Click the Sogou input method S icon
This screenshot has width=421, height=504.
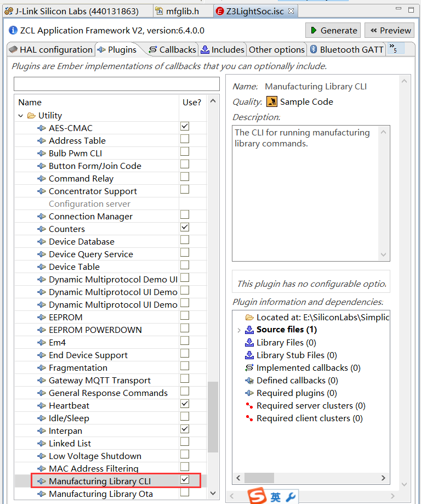pos(258,496)
